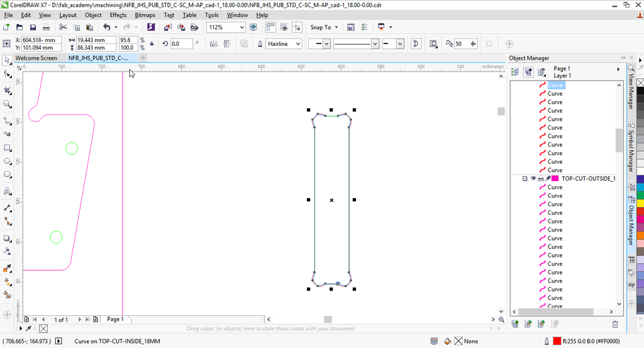Click the Paste icon
The height and width of the screenshot is (348, 644).
89,27
